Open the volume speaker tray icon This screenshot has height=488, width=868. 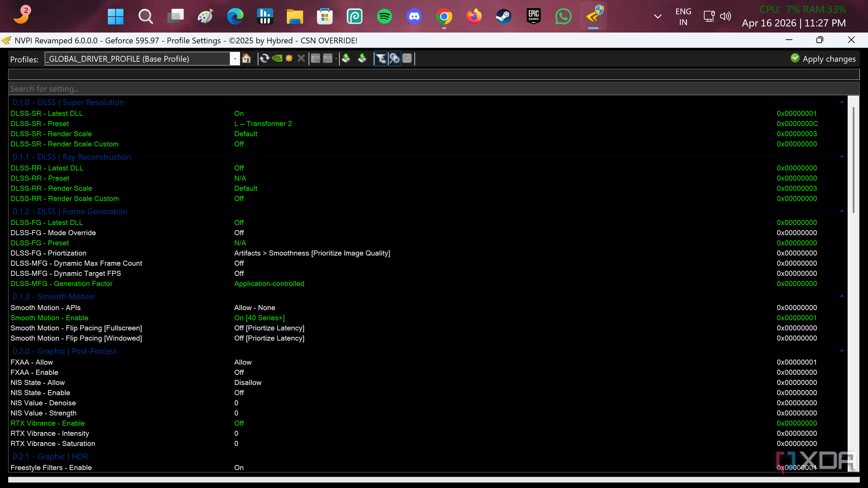tap(726, 16)
